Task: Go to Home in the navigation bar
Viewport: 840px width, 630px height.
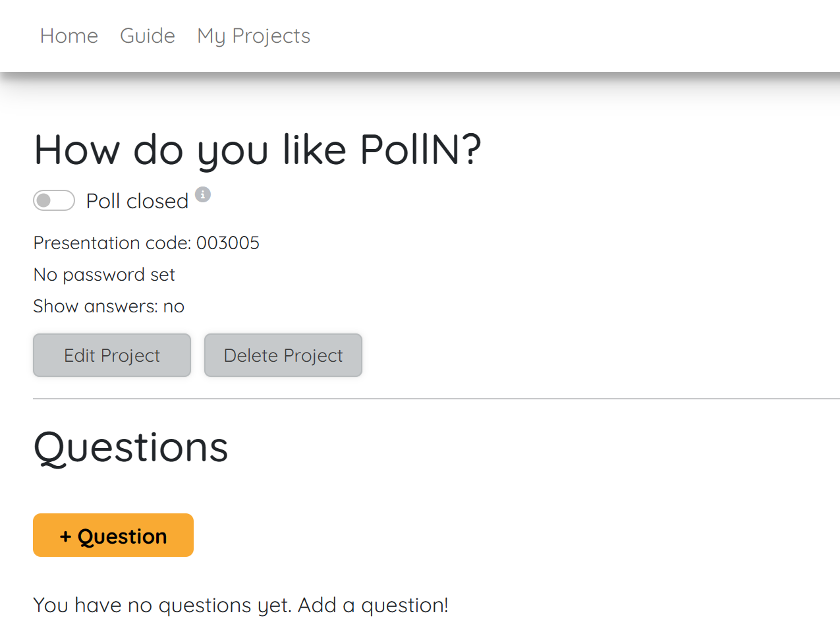Action: 69,36
